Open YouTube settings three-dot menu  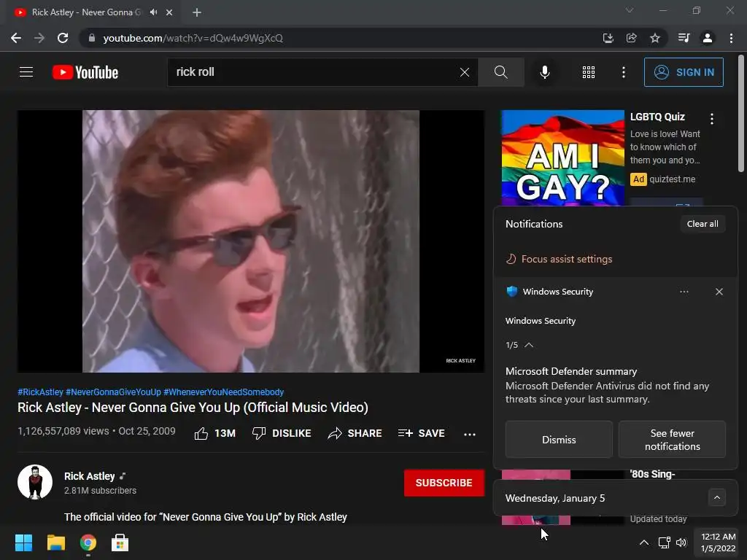pos(623,72)
